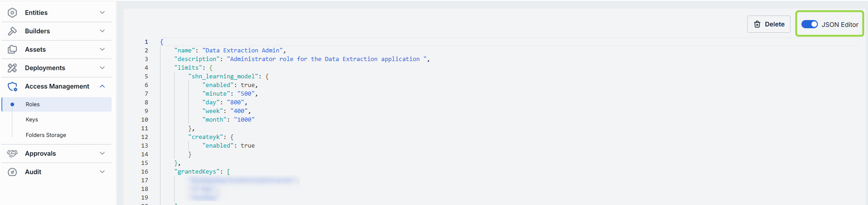The image size is (868, 205).
Task: Click the Assets stacked files icon
Action: [x=12, y=49]
